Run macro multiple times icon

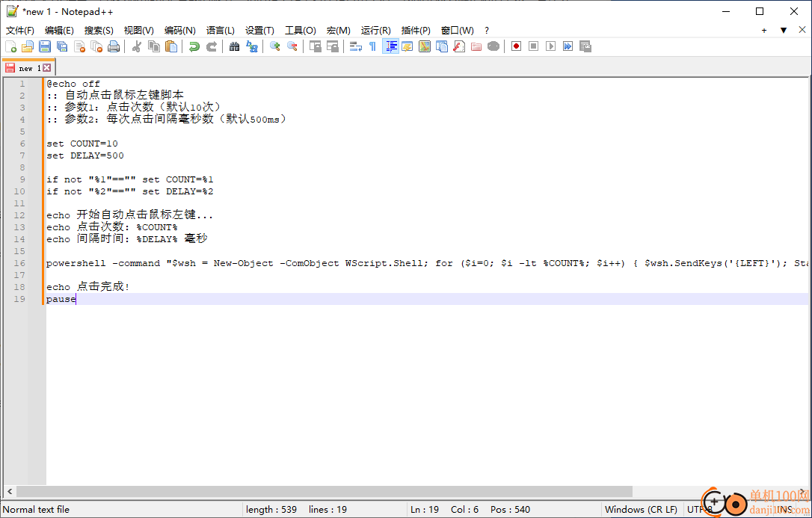click(568, 46)
